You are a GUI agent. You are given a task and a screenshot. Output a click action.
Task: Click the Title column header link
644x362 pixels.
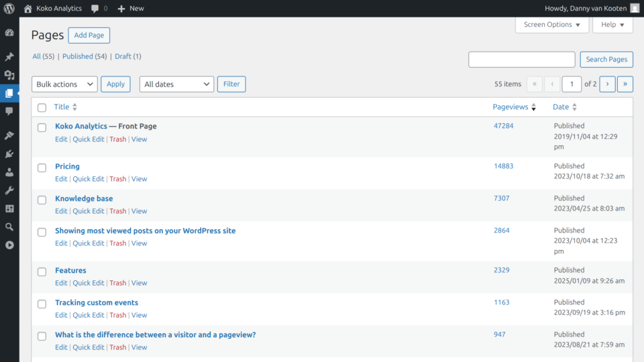pos(62,107)
